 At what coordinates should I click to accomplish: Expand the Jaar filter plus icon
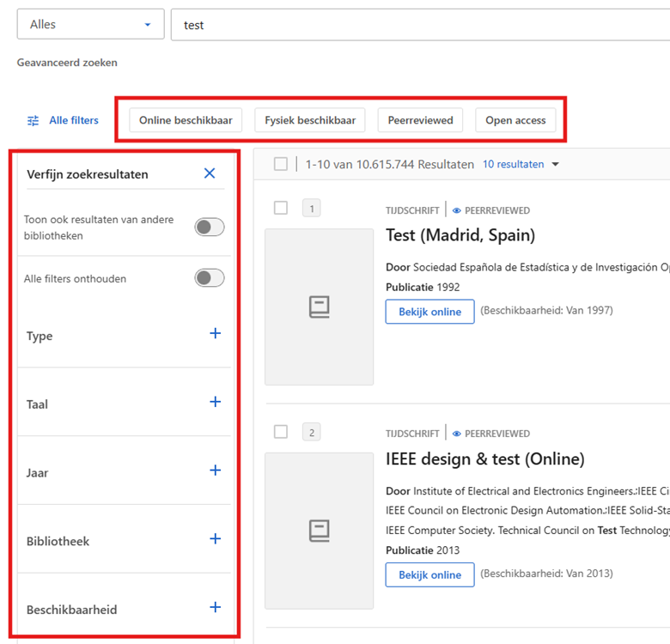216,471
